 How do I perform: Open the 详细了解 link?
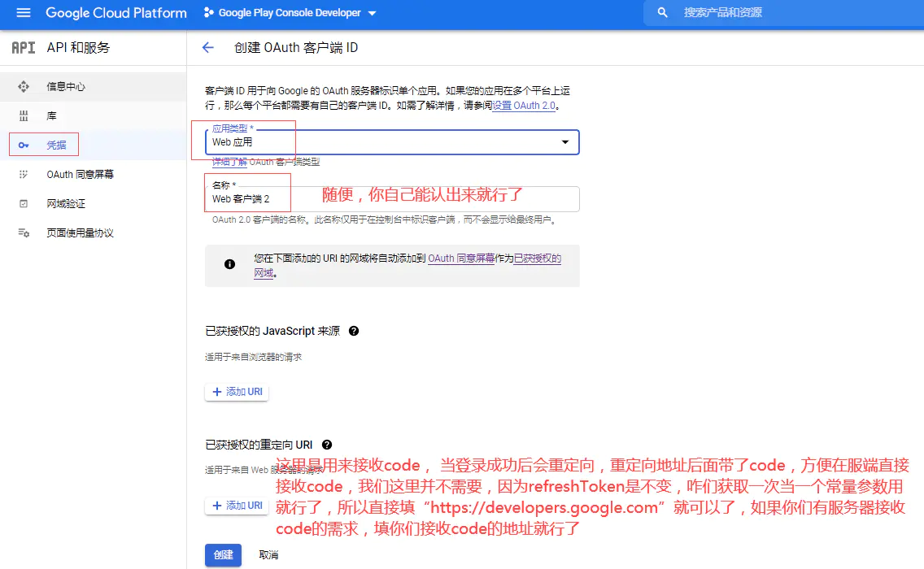click(x=230, y=162)
